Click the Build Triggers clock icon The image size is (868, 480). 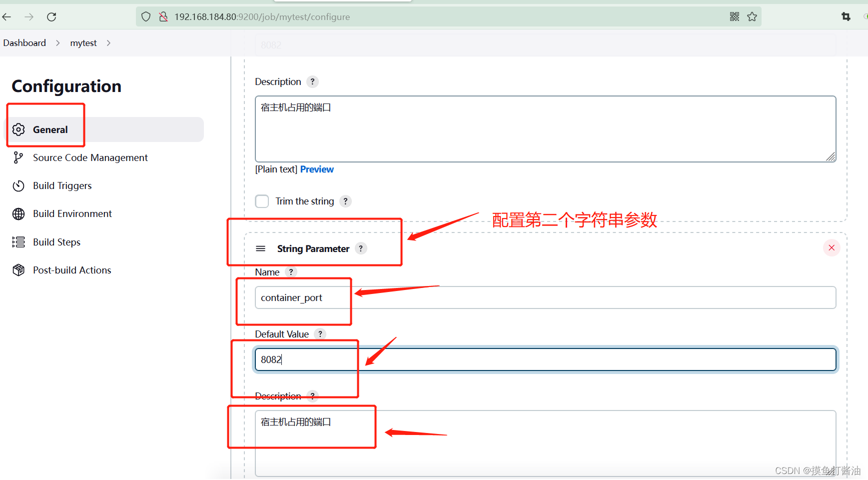click(18, 186)
